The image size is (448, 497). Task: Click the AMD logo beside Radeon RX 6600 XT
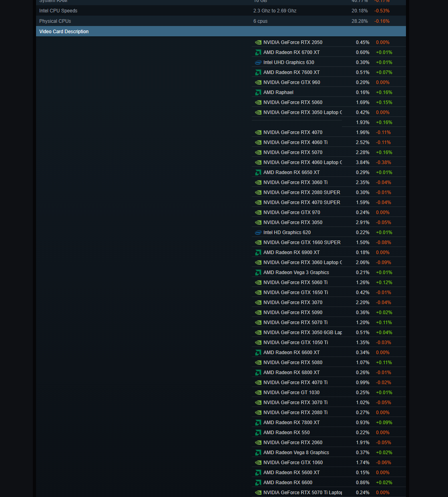(x=258, y=353)
